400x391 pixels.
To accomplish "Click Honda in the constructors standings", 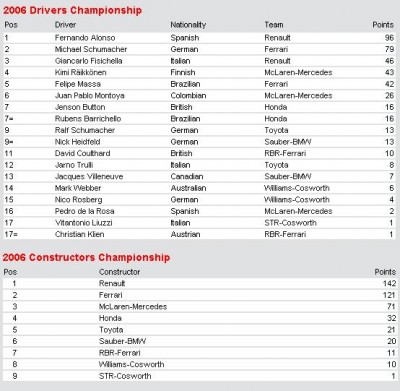I will (110, 318).
